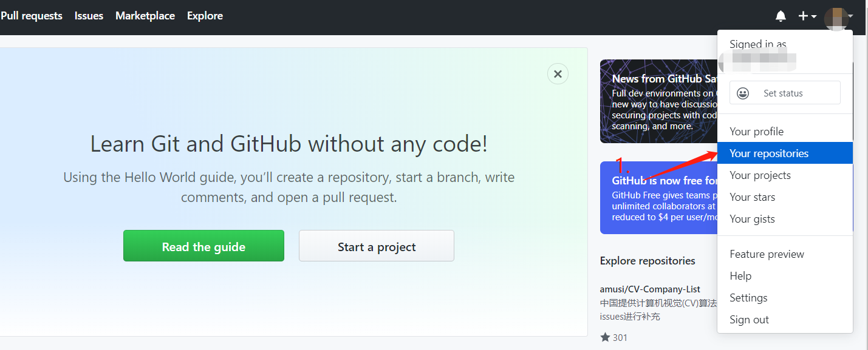Viewport: 868px width, 350px height.
Task: Click the smiley Set status icon
Action: 742,93
